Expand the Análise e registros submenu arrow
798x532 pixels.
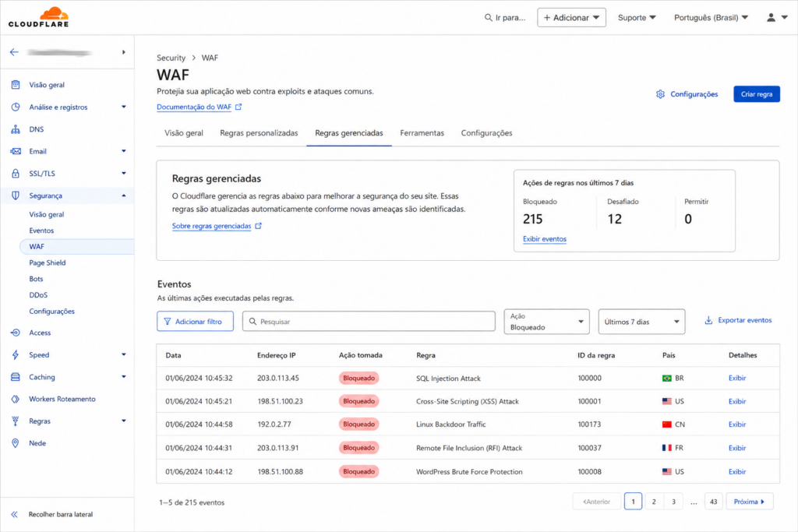124,107
